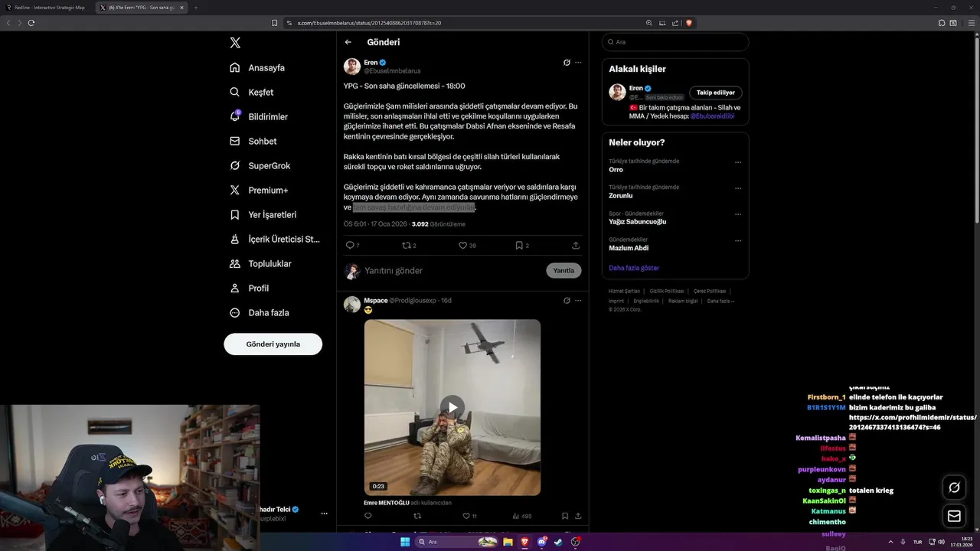
Task: Open Mspace @Prodigiousexp profile name
Action: [x=375, y=301]
